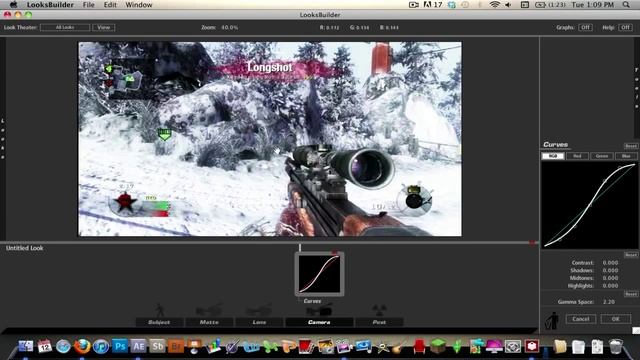Viewport: 640px width, 360px height.
Task: Click the Wi-Fi status icon in menu bar
Action: (x=495, y=5)
